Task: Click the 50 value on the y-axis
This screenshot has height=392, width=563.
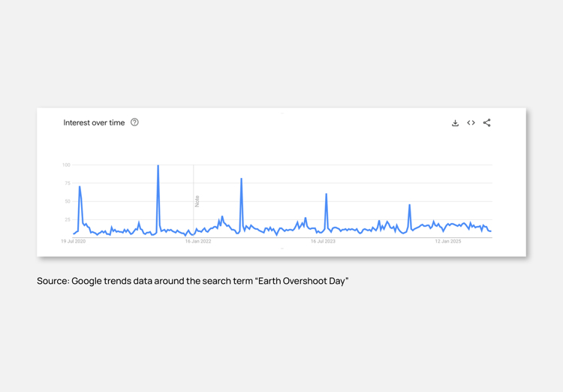Action: point(67,201)
